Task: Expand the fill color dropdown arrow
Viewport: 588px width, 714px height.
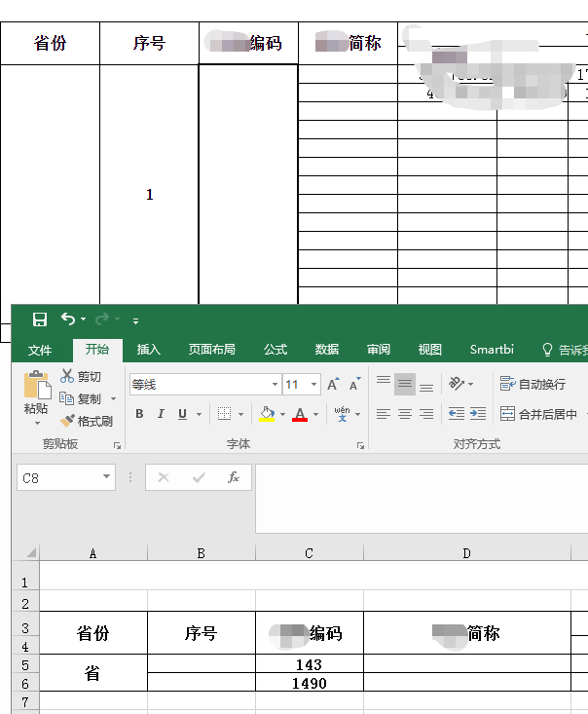Action: pos(282,414)
